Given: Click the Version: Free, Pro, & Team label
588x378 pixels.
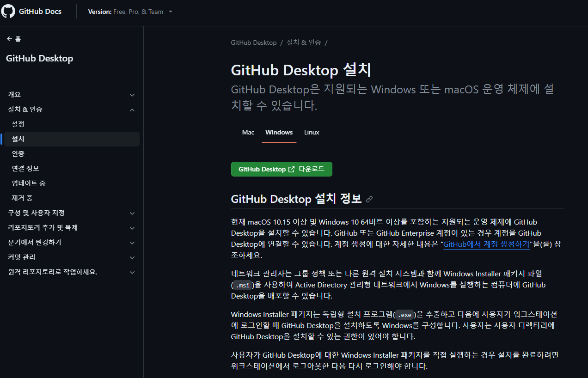Looking at the screenshot, I should pyautogui.click(x=126, y=12).
